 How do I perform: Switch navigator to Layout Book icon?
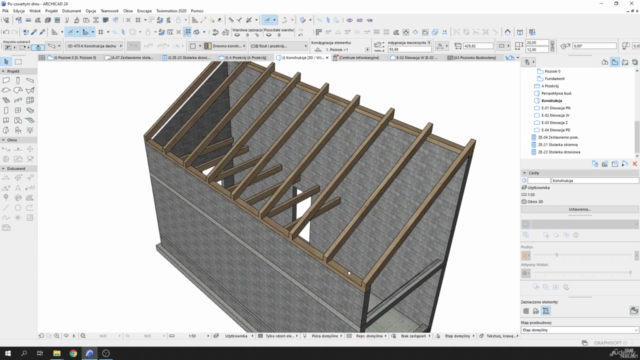625,62
